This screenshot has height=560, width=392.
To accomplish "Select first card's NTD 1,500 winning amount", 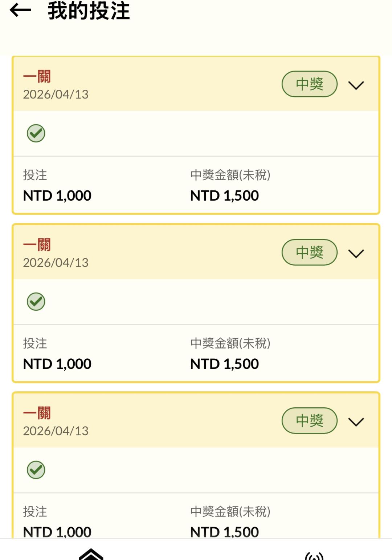I will click(x=224, y=196).
